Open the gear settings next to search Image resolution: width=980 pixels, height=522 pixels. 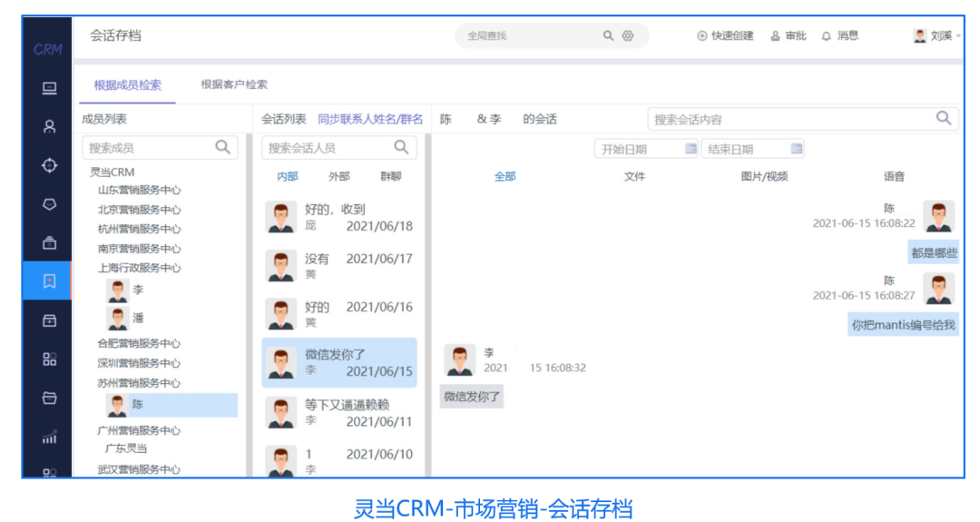[x=628, y=35]
